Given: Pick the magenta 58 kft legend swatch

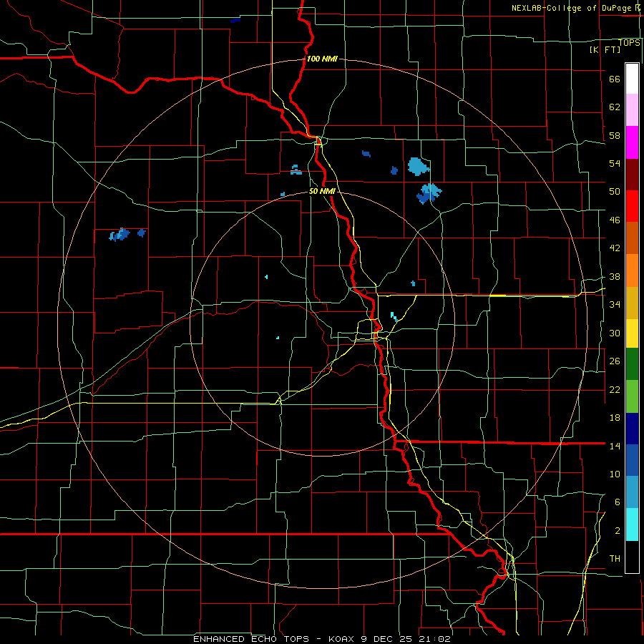Looking at the screenshot, I should 632,142.
